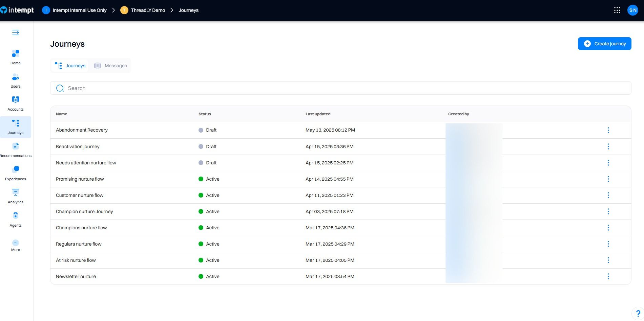
Task: Open Needs attention nurture flow
Action: [86, 163]
